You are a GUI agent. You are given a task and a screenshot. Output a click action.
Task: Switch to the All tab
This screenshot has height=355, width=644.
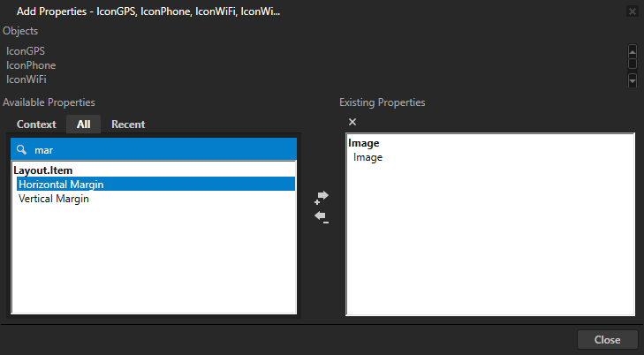83,125
